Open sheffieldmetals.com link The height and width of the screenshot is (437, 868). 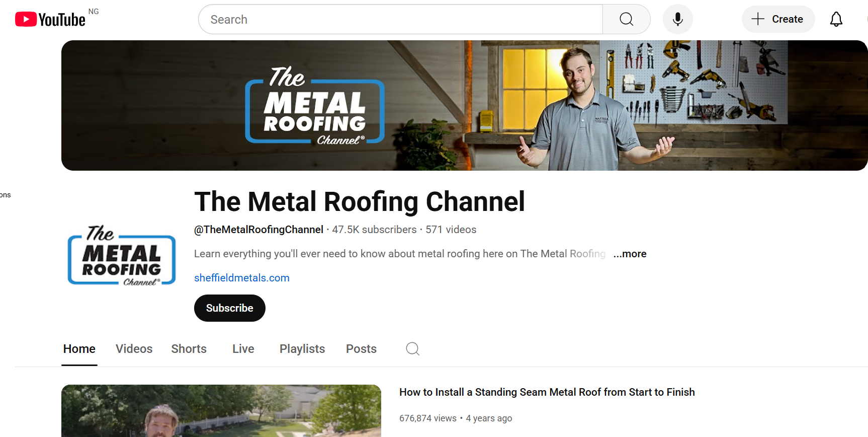pyautogui.click(x=242, y=278)
